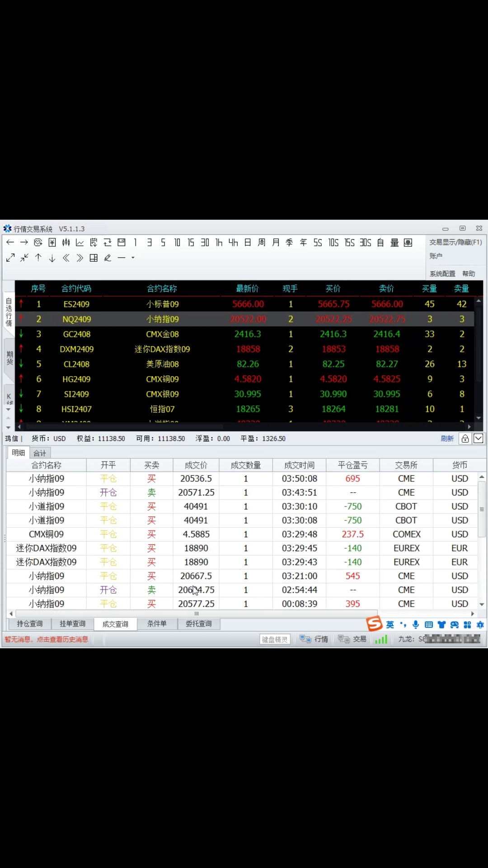Click the 成交时间 column header

[x=300, y=465]
